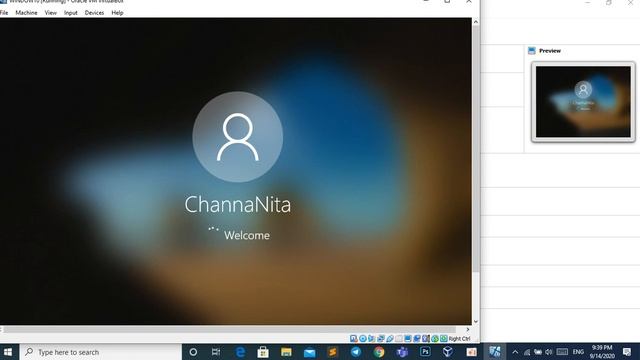Image resolution: width=640 pixels, height=360 pixels.
Task: Click the mouse integration status icon
Action: click(435, 338)
